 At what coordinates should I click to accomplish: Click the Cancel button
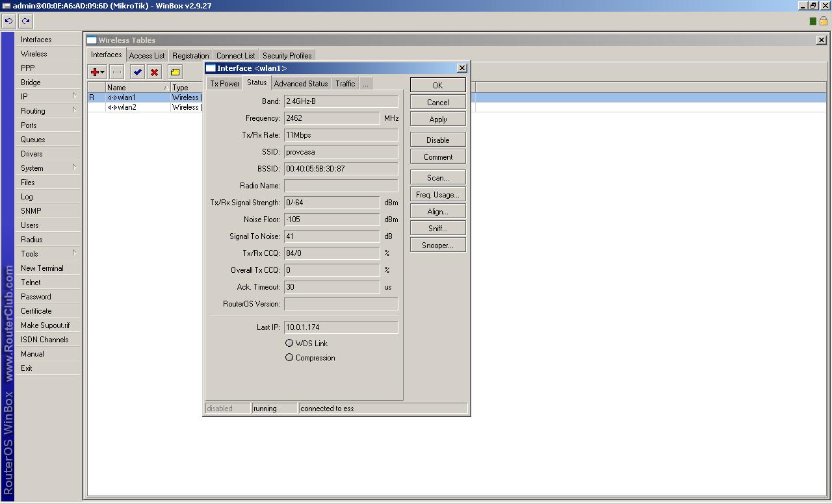coord(438,102)
